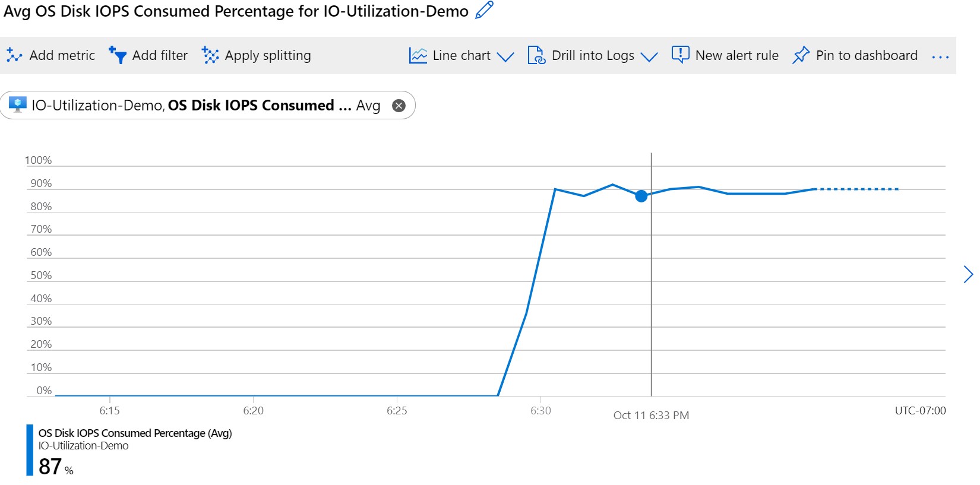Image resolution: width=980 pixels, height=485 pixels.
Task: Click the Add metric label
Action: 62,55
